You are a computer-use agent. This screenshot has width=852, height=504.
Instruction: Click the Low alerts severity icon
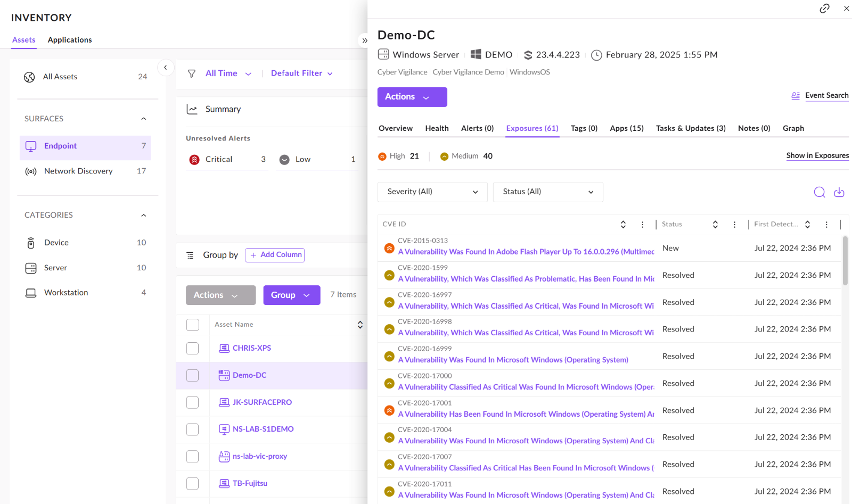click(284, 160)
